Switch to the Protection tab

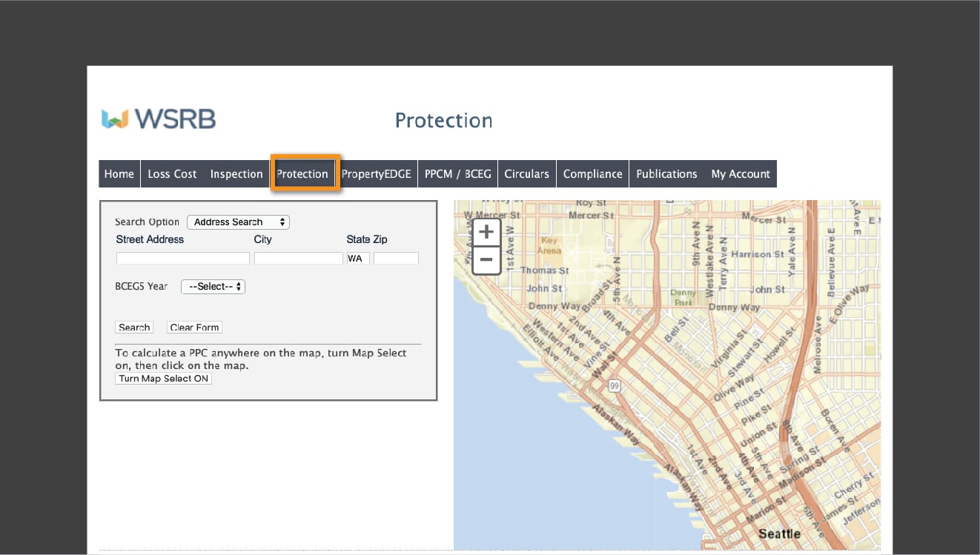302,173
